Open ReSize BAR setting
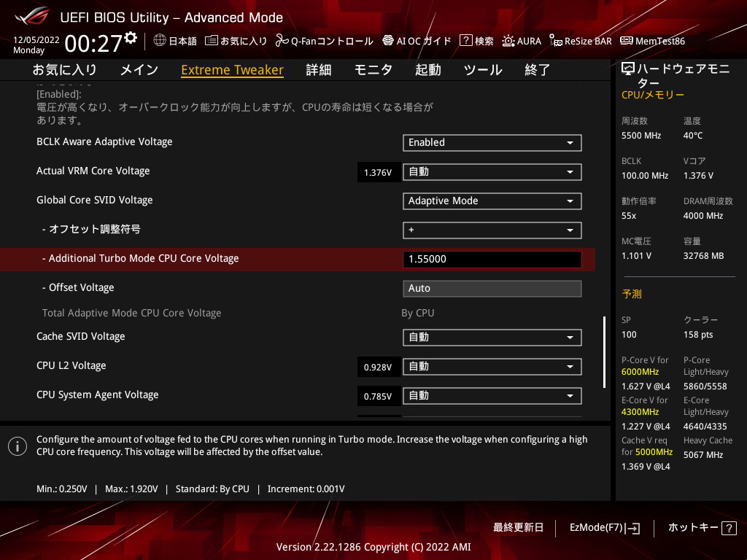This screenshot has height=560, width=747. point(588,41)
